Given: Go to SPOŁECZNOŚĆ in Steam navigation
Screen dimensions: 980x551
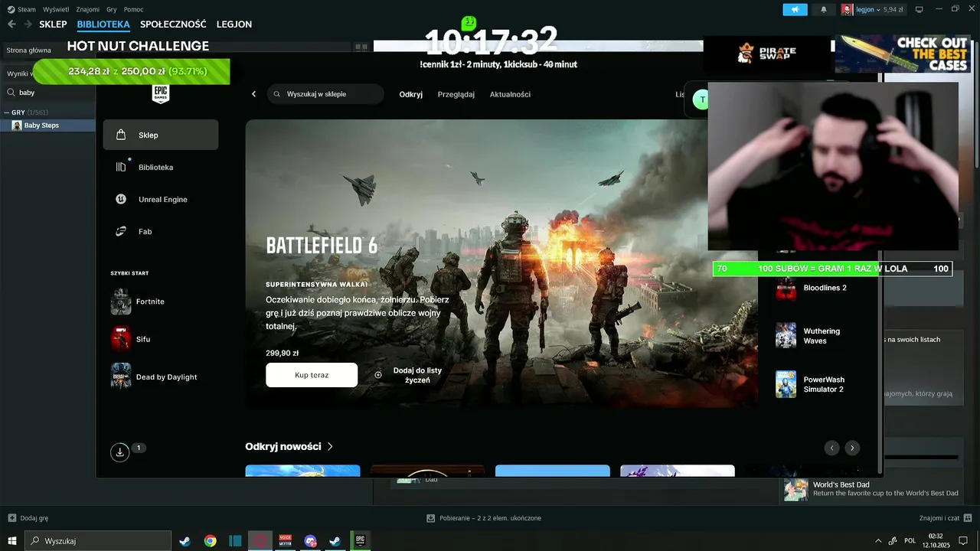Looking at the screenshot, I should pyautogui.click(x=173, y=24).
